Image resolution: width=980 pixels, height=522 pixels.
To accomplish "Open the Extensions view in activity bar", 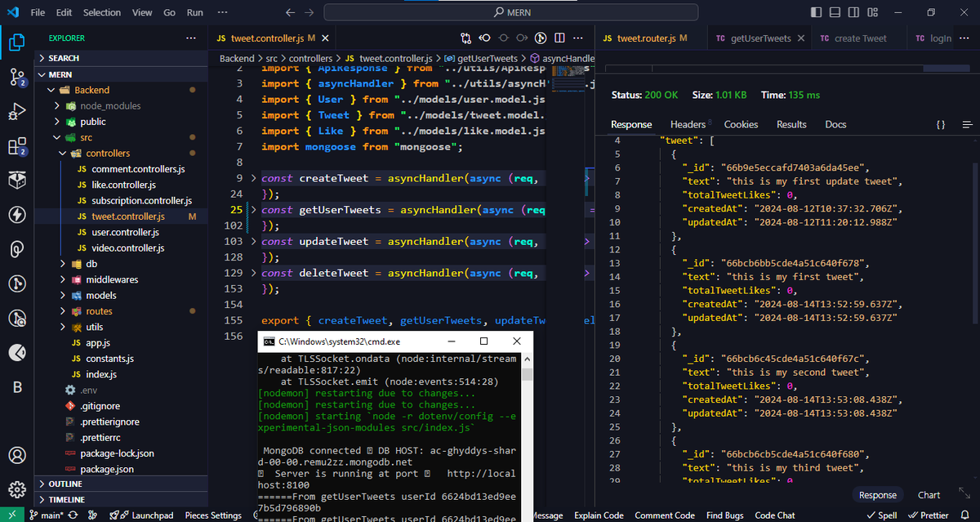I will (x=16, y=147).
